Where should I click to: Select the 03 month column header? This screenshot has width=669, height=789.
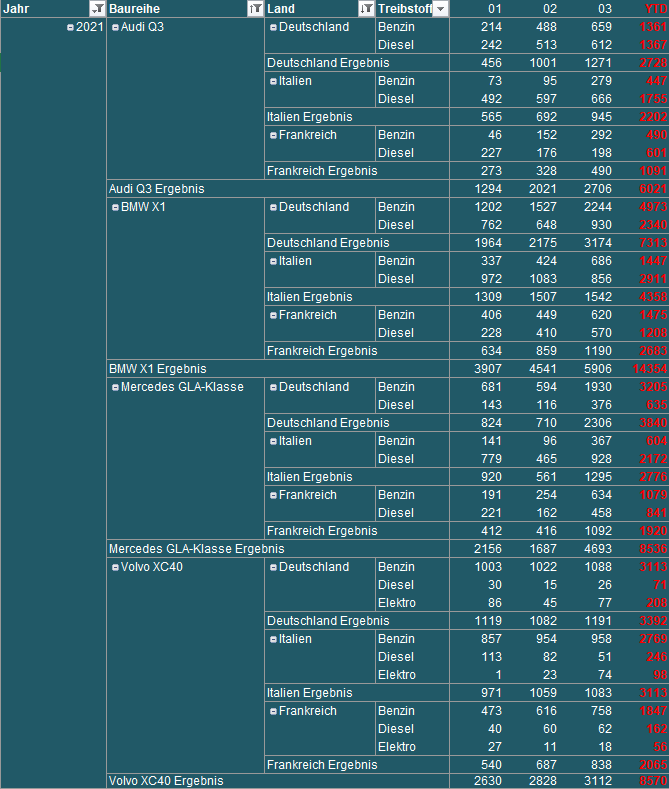pyautogui.click(x=605, y=9)
